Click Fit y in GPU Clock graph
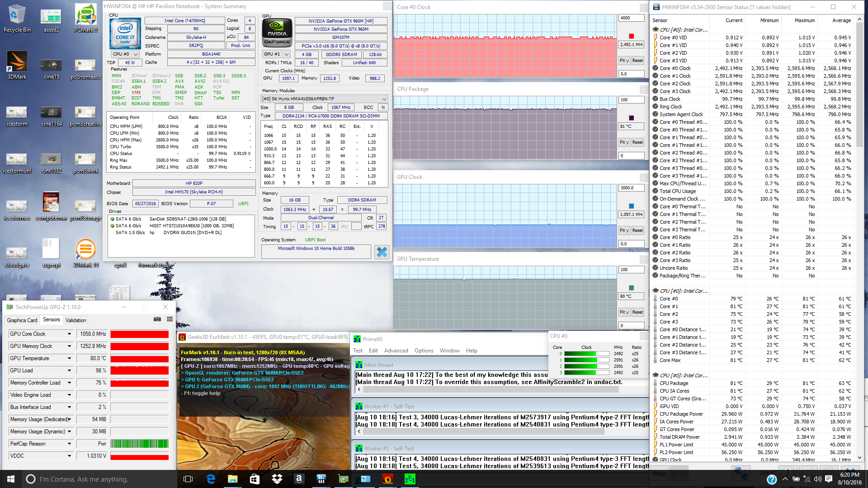 624,230
